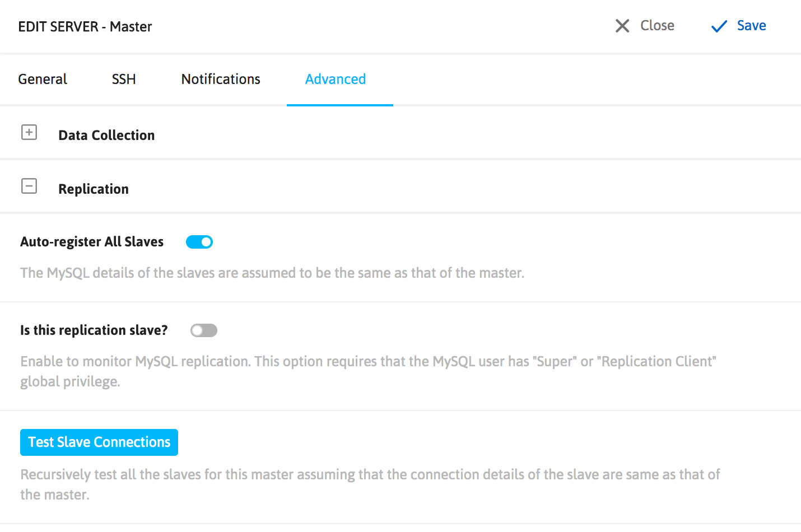The width and height of the screenshot is (801, 532).
Task: Click the Close text label
Action: click(657, 26)
